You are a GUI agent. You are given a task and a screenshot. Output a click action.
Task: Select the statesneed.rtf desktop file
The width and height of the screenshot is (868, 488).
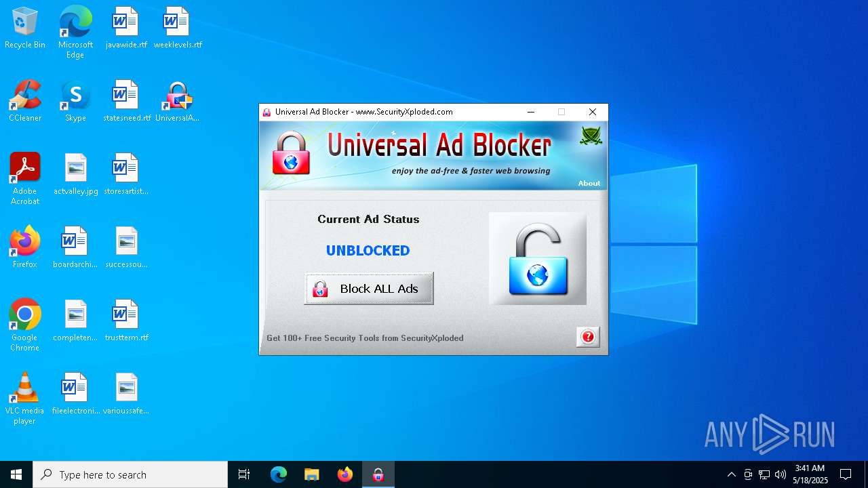point(127,102)
